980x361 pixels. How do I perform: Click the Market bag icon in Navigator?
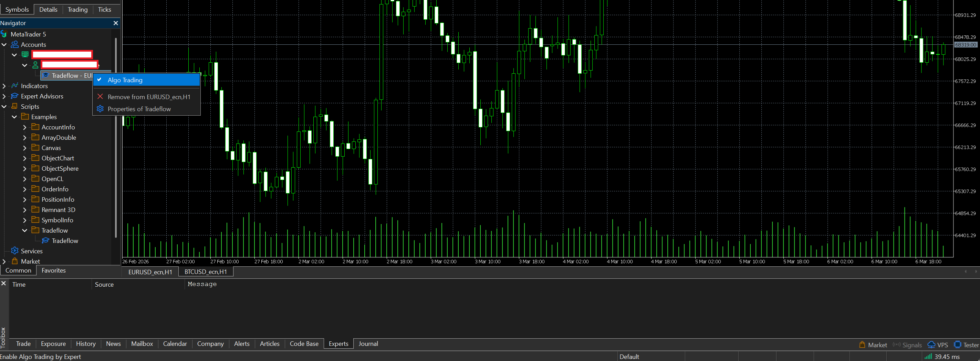tap(15, 261)
